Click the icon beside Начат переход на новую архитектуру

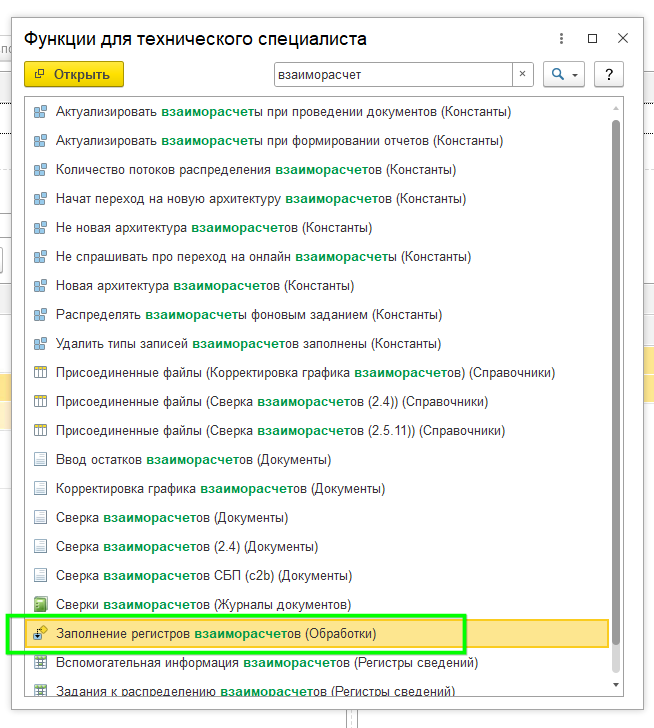(x=40, y=199)
